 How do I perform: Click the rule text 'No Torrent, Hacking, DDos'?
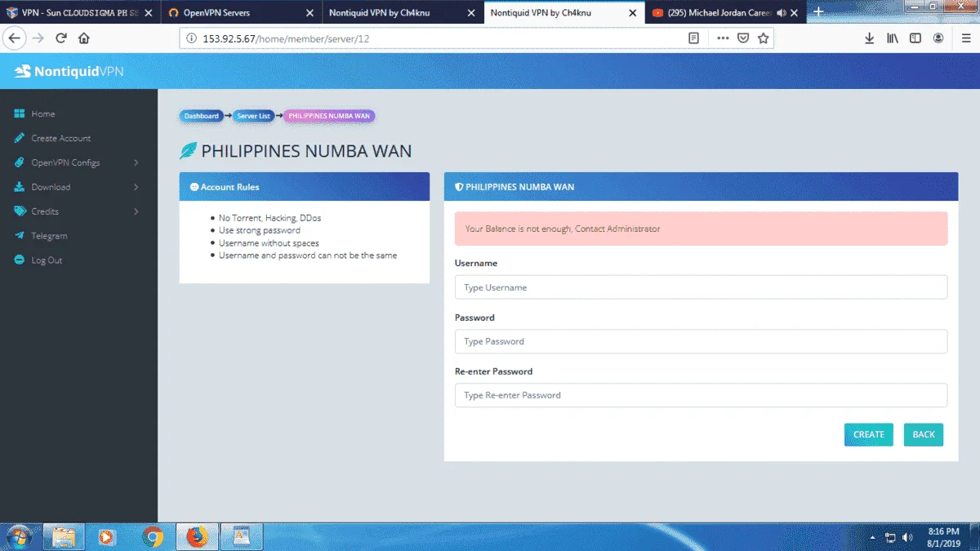pos(270,218)
